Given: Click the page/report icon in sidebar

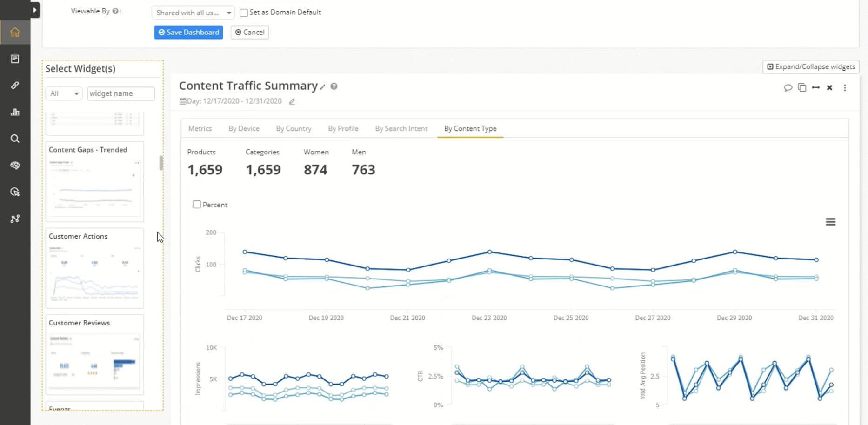Looking at the screenshot, I should (15, 59).
